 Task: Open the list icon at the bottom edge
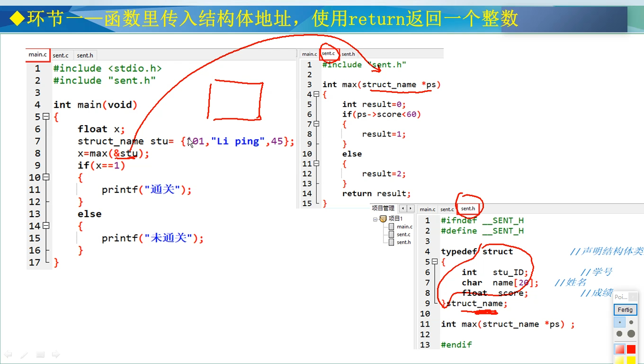pos(40,355)
